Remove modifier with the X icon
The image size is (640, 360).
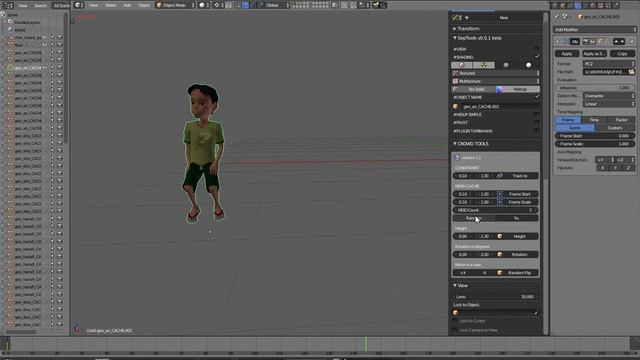coord(631,42)
